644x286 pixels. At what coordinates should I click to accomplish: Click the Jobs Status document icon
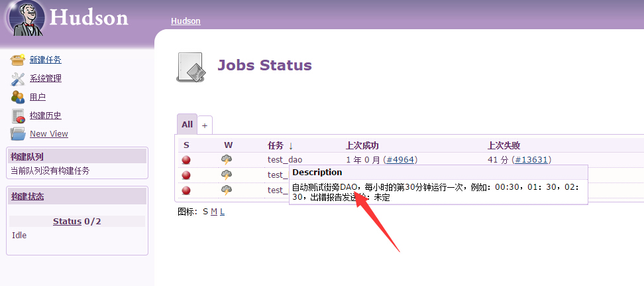(191, 68)
